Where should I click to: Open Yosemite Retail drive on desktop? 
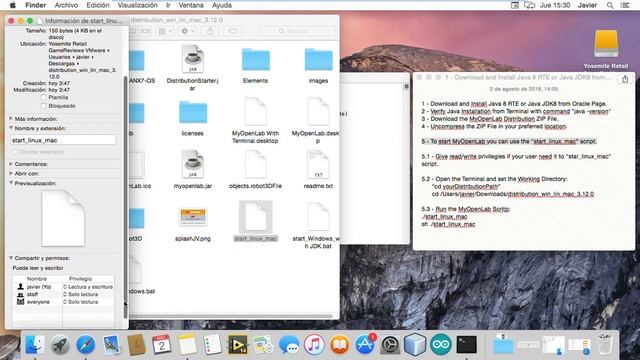(606, 44)
